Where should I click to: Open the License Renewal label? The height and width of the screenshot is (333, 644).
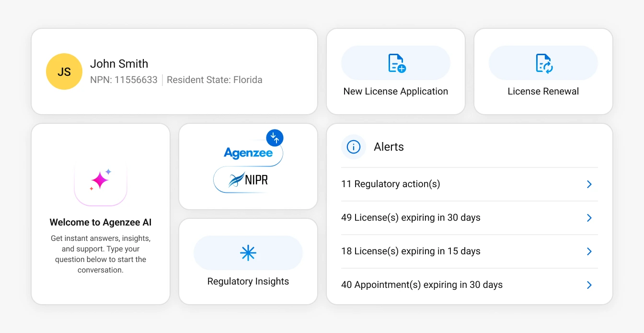coord(543,91)
